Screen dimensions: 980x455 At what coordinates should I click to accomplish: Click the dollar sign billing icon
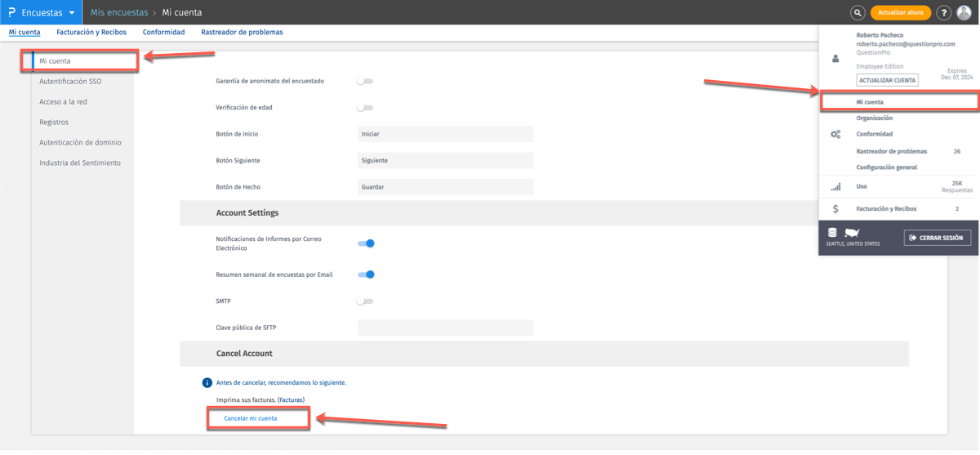tap(835, 209)
